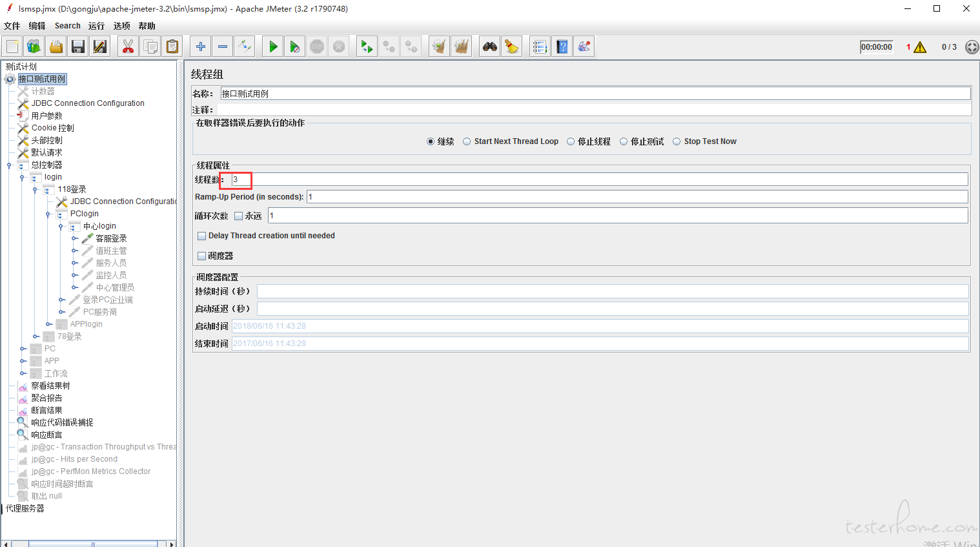Expand the 78登录 node

pyautogui.click(x=36, y=336)
